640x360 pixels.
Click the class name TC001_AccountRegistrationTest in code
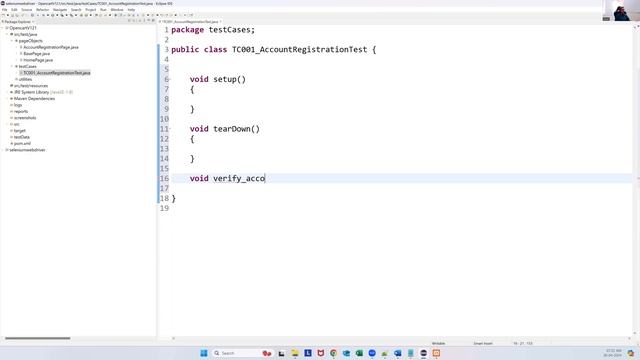(x=300, y=49)
